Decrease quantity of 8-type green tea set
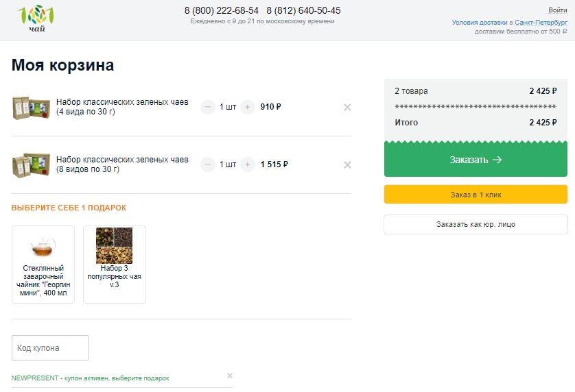Image resolution: width=575 pixels, height=392 pixels. tap(208, 164)
